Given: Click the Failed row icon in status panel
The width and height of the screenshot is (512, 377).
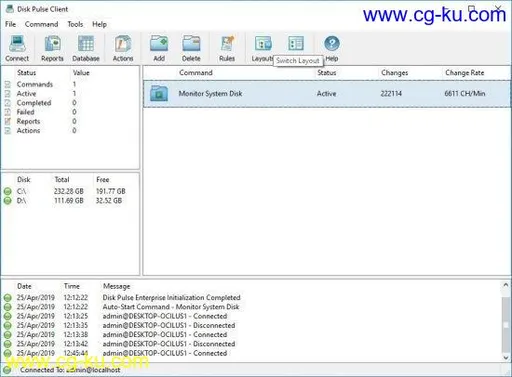Looking at the screenshot, I should tap(8, 112).
